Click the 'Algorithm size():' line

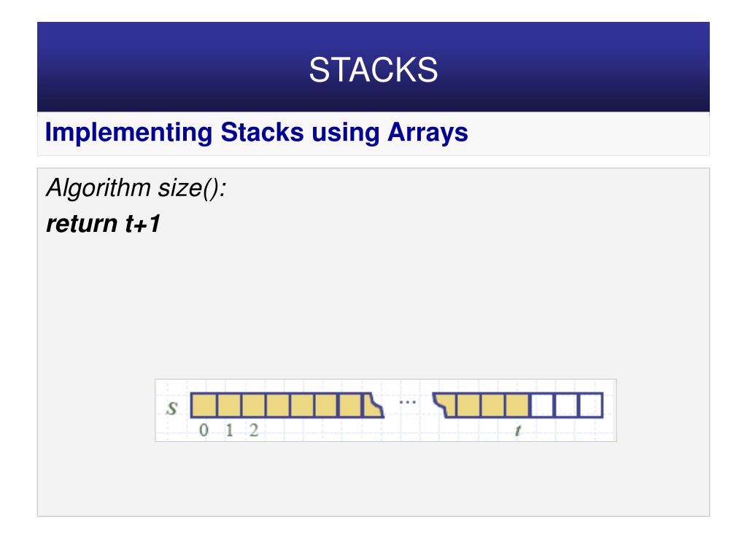[136, 187]
